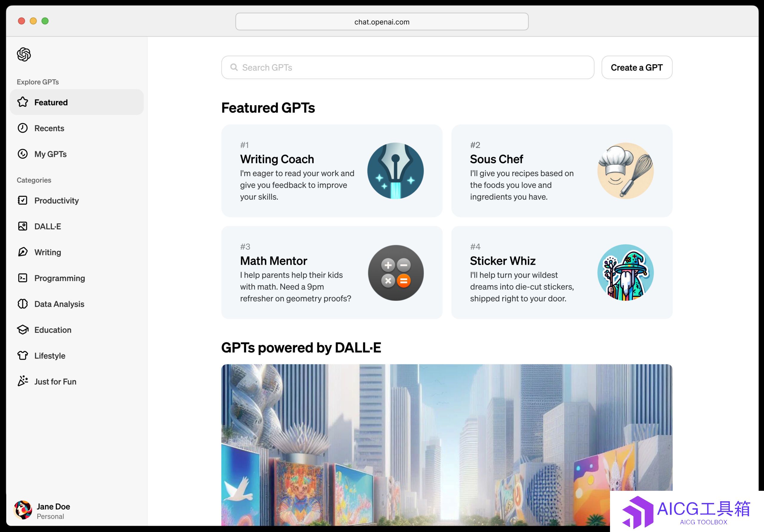This screenshot has width=764, height=532.
Task: Click the Writing Coach description text
Action: 297,185
